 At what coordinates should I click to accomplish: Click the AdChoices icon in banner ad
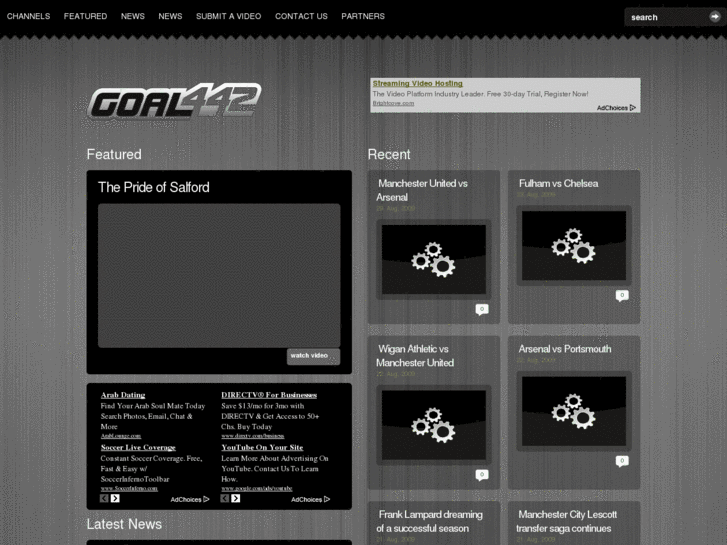(x=633, y=108)
